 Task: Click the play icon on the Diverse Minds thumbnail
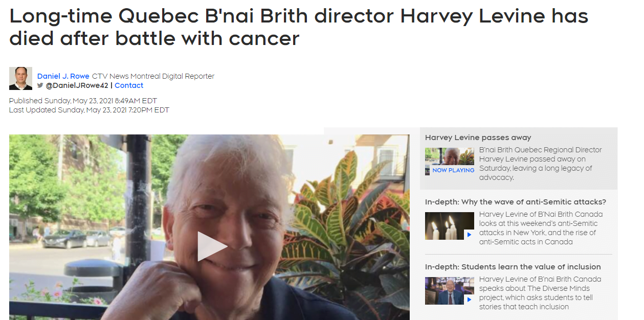469,300
